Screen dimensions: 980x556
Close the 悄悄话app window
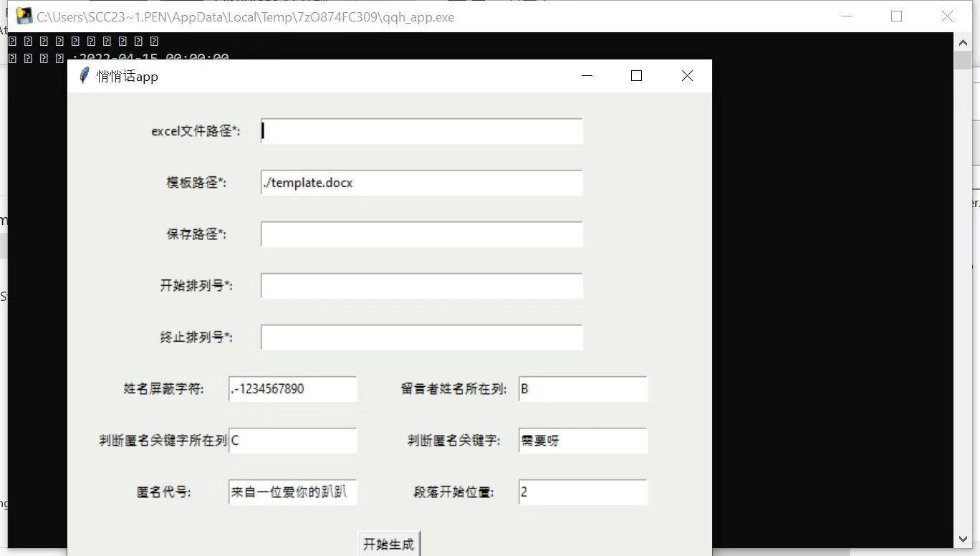pyautogui.click(x=687, y=76)
